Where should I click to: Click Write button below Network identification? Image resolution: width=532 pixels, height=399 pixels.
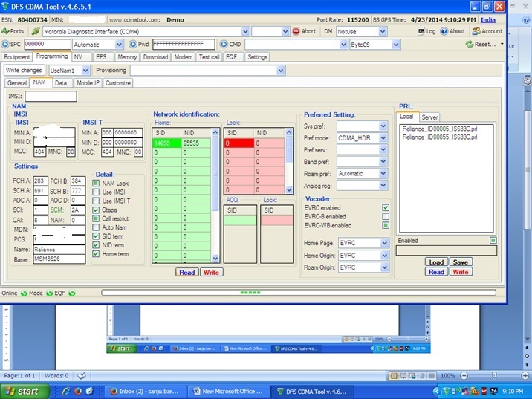click(212, 273)
